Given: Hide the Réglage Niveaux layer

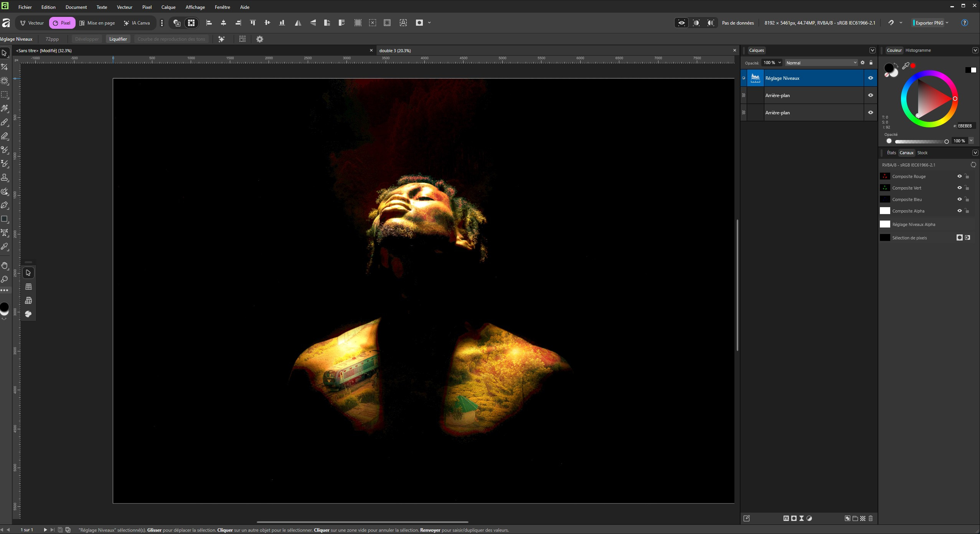Looking at the screenshot, I should [871, 78].
